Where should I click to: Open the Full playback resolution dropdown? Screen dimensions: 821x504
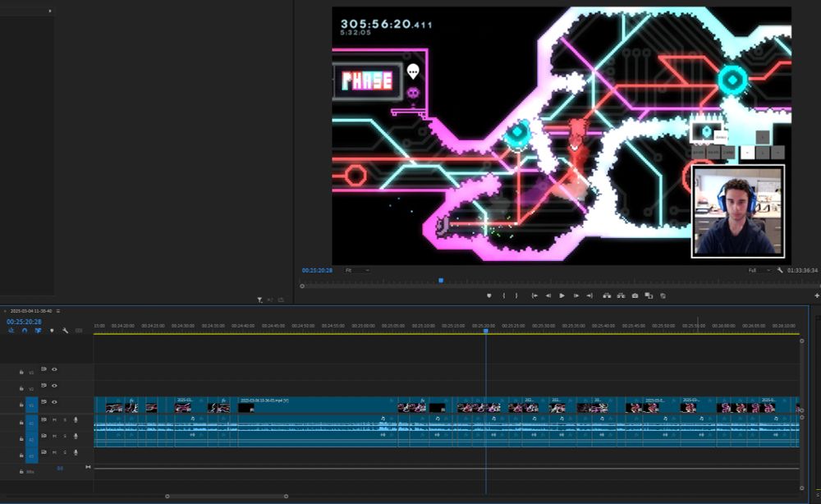click(759, 270)
